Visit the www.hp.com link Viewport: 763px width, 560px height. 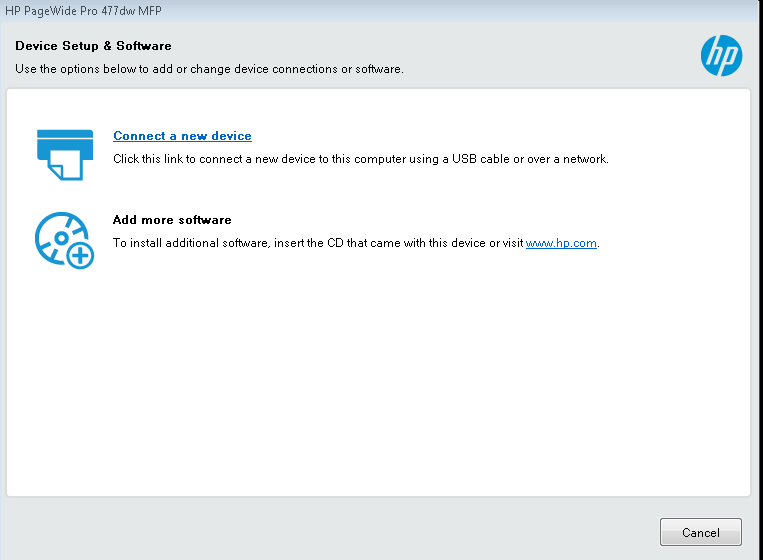[561, 243]
